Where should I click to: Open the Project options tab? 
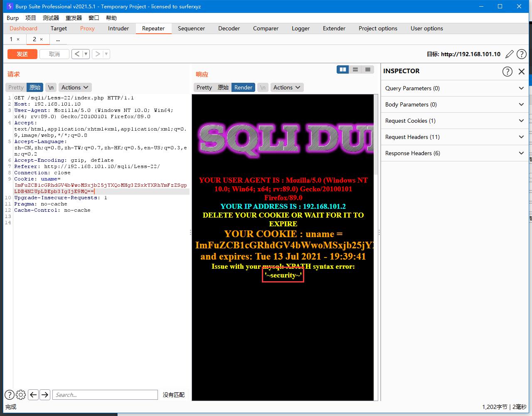pyautogui.click(x=378, y=28)
